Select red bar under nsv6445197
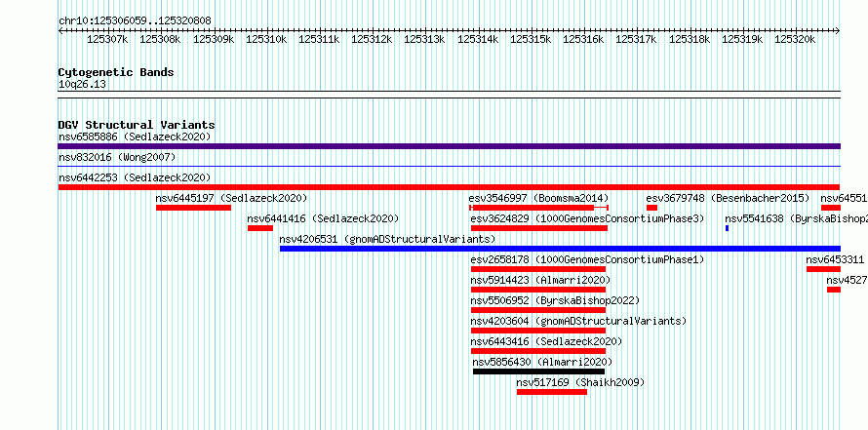Screen dimensions: 868x430 click(193, 208)
